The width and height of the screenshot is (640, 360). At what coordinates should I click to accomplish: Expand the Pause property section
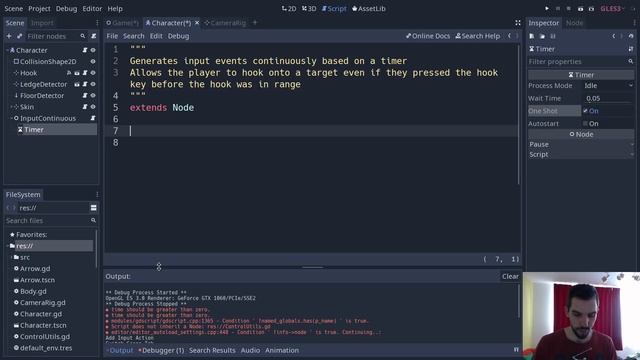pos(581,144)
